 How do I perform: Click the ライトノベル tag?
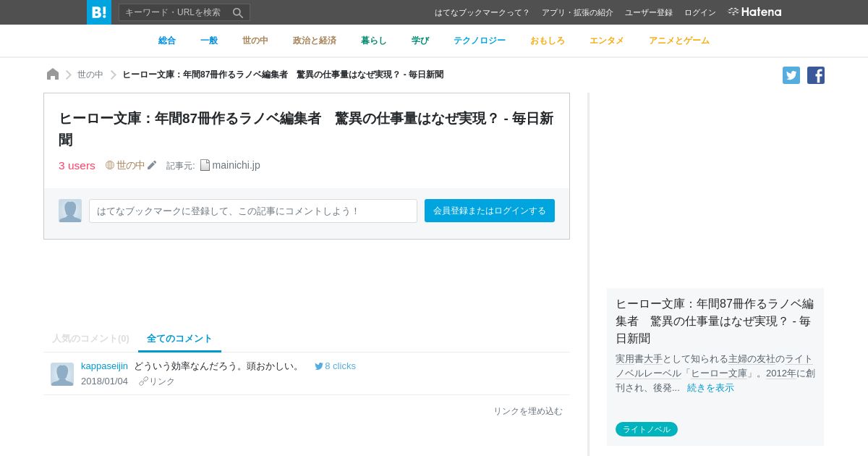click(x=647, y=429)
